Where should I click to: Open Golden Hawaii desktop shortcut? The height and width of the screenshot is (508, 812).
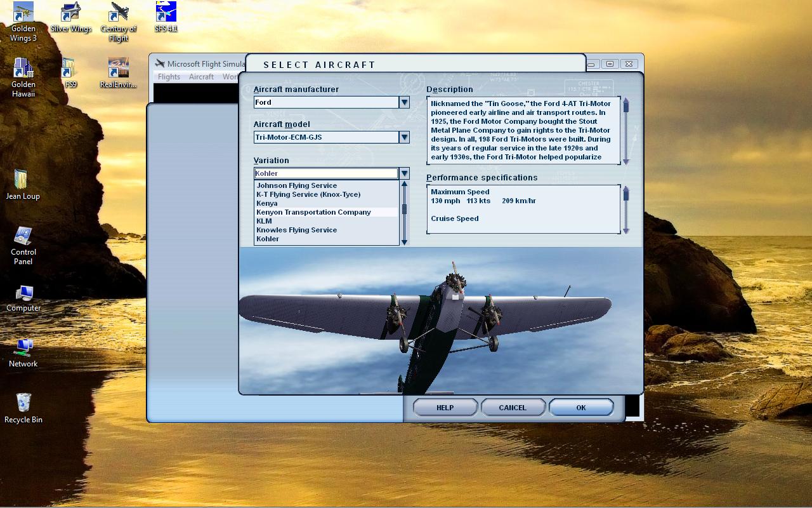(23, 77)
